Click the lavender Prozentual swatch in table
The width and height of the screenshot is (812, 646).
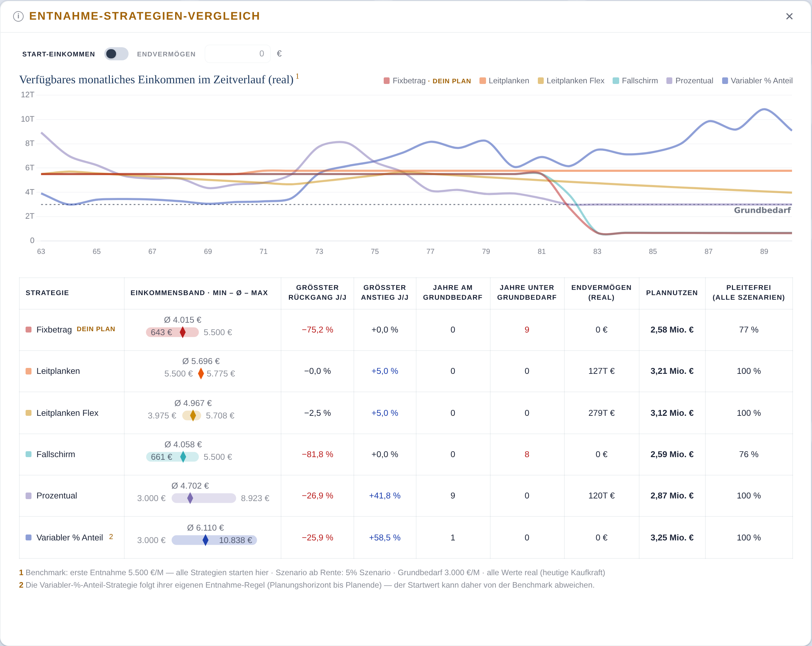(29, 496)
